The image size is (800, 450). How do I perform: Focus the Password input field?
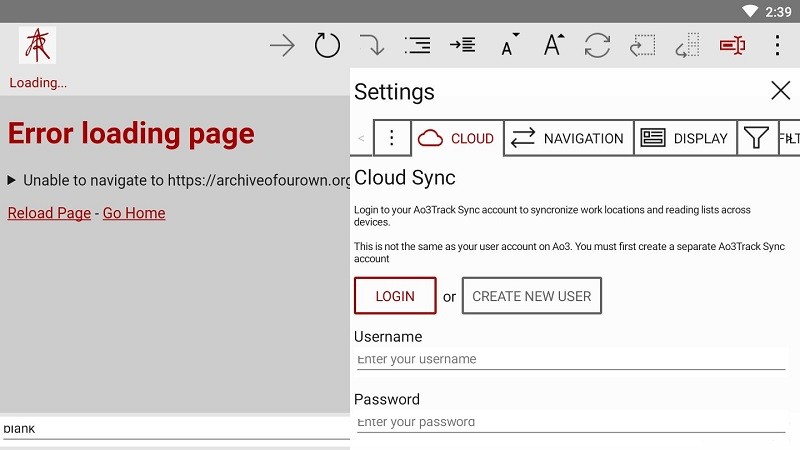[571, 422]
